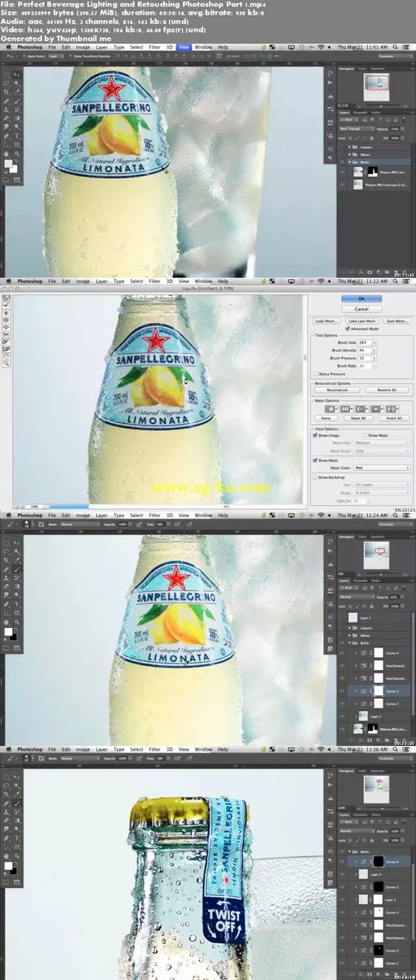Open Mask Color dropdown showing Red
416x980 pixels.
click(382, 468)
